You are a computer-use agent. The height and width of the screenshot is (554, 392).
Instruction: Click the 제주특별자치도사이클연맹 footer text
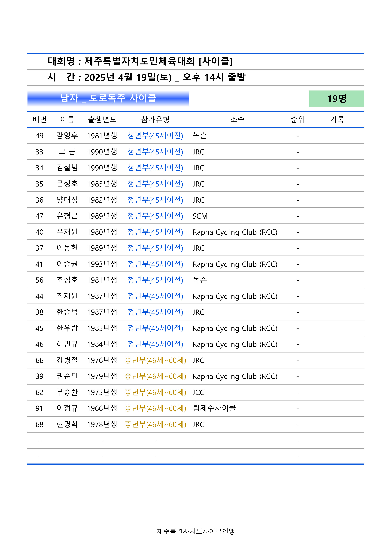pyautogui.click(x=195, y=531)
